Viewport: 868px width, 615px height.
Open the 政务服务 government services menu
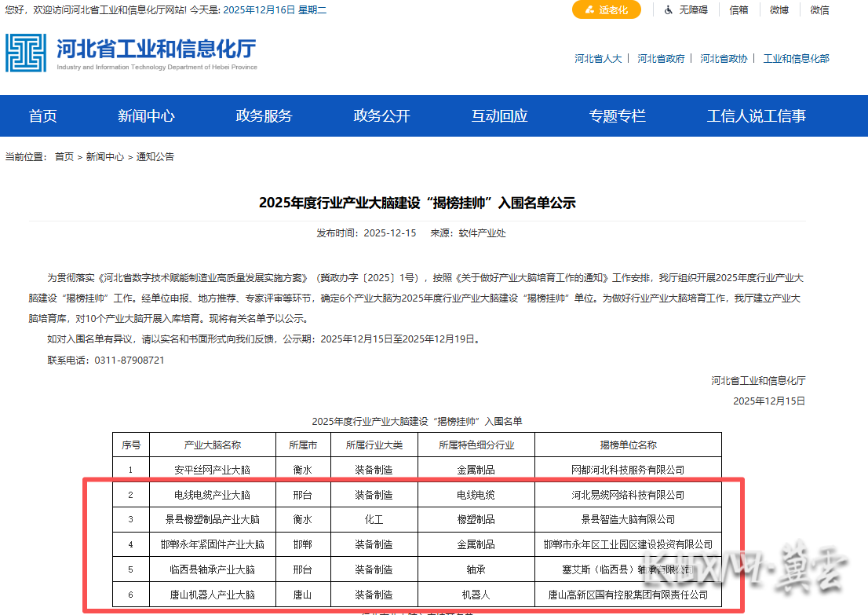[263, 115]
